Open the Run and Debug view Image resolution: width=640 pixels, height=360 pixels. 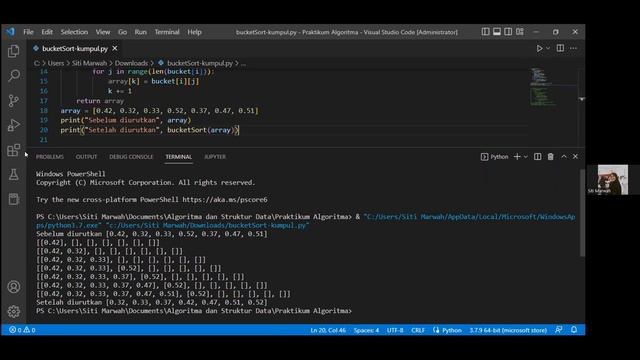click(x=13, y=125)
